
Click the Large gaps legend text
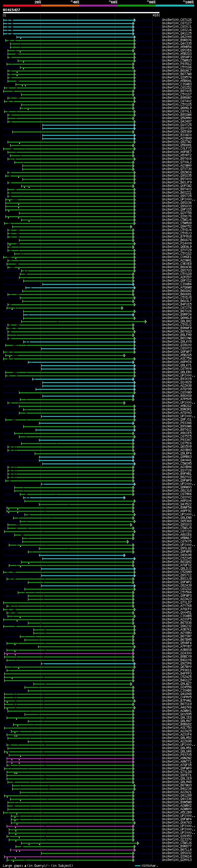pos(38,865)
